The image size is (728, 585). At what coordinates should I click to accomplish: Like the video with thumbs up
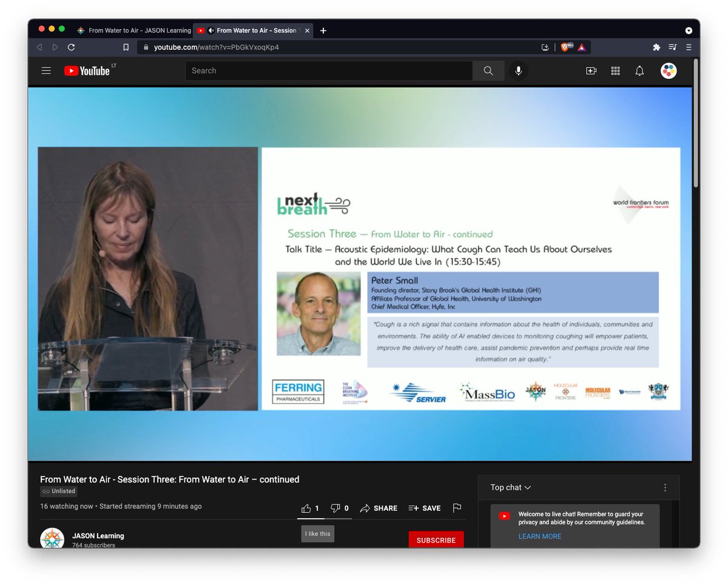(x=310, y=508)
